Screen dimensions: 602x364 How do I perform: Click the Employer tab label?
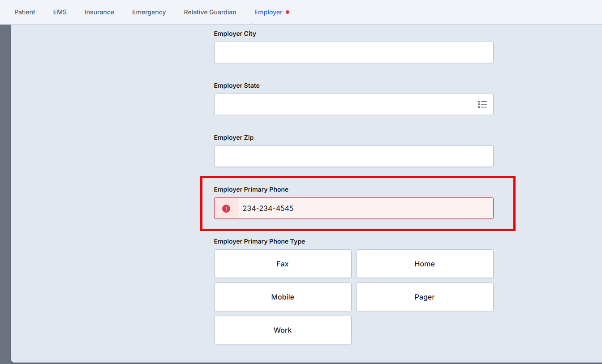coord(268,12)
